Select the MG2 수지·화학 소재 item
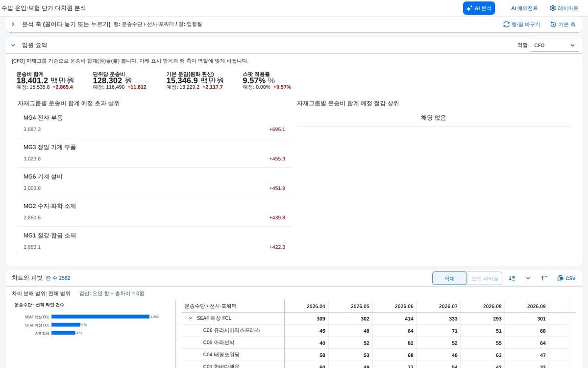The width and height of the screenshot is (588, 368). coord(154,212)
